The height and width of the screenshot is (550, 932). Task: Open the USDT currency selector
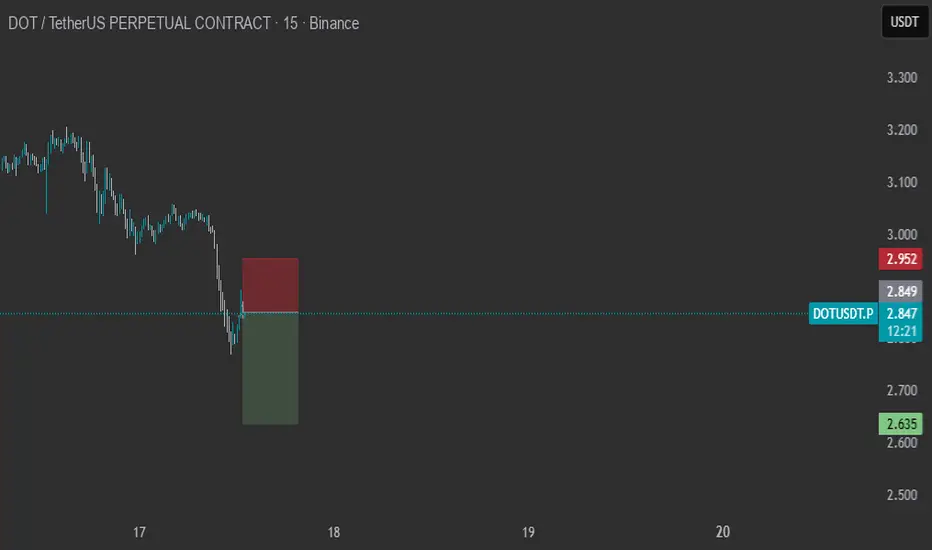(903, 22)
